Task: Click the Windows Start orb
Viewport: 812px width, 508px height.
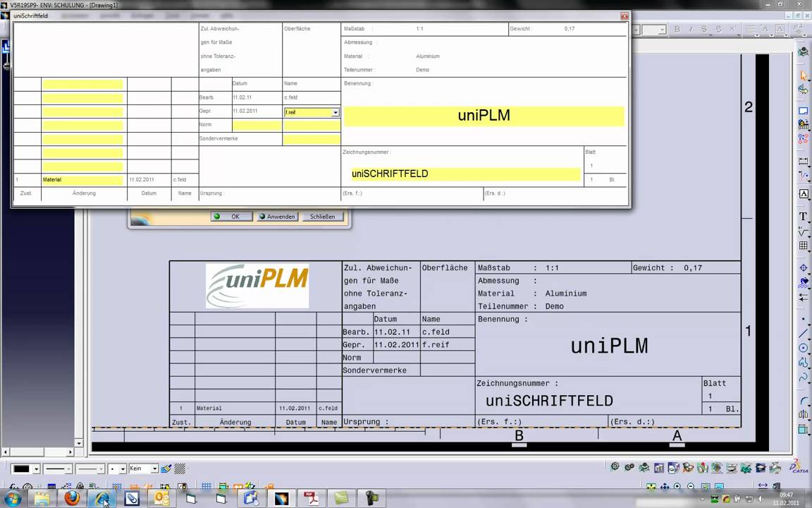Action: click(x=13, y=498)
